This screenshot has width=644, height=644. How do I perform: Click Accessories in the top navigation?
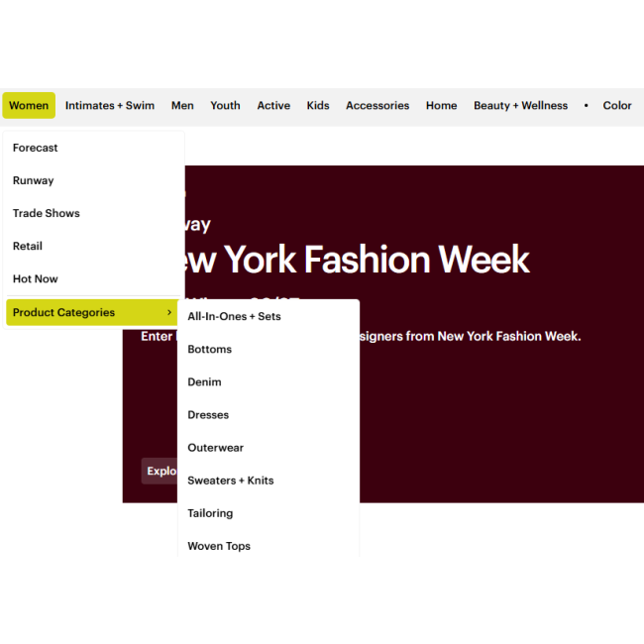(377, 106)
